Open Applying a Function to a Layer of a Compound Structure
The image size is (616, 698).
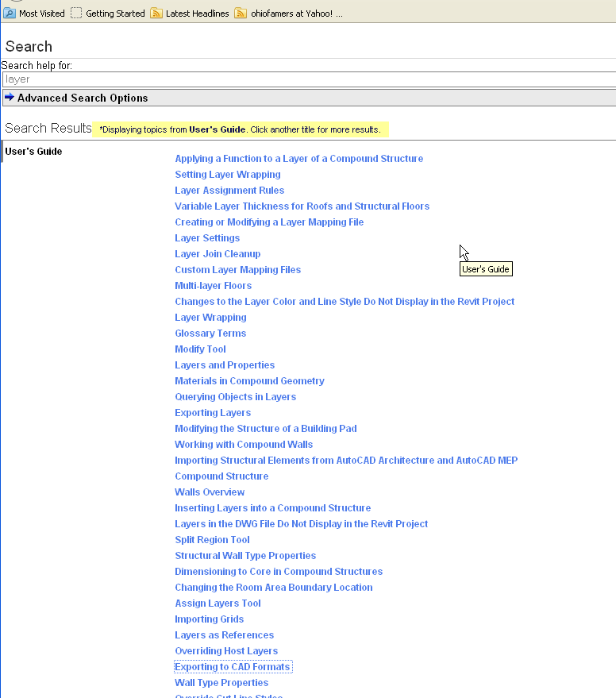click(298, 159)
